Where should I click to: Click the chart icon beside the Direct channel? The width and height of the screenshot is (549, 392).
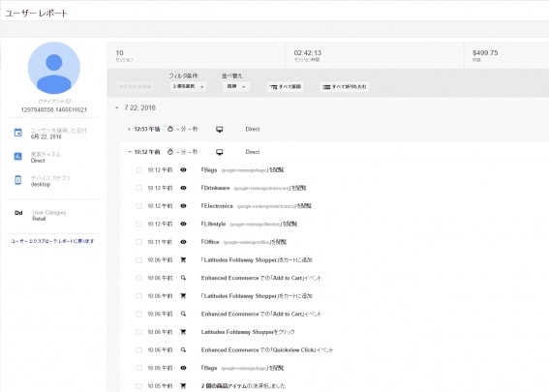pos(17,157)
